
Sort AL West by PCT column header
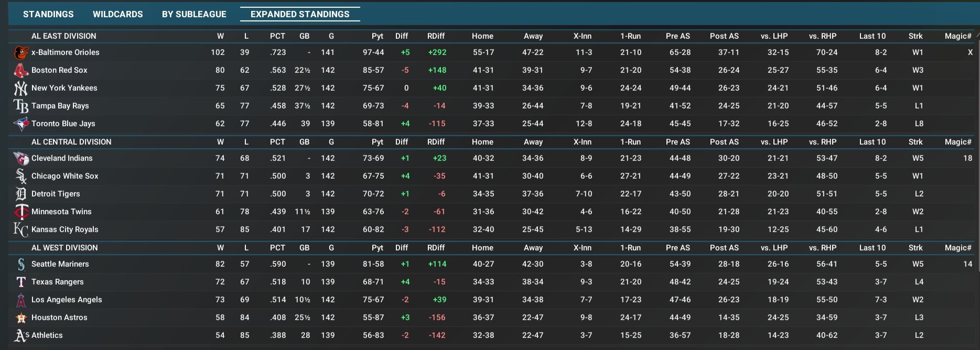pos(277,248)
